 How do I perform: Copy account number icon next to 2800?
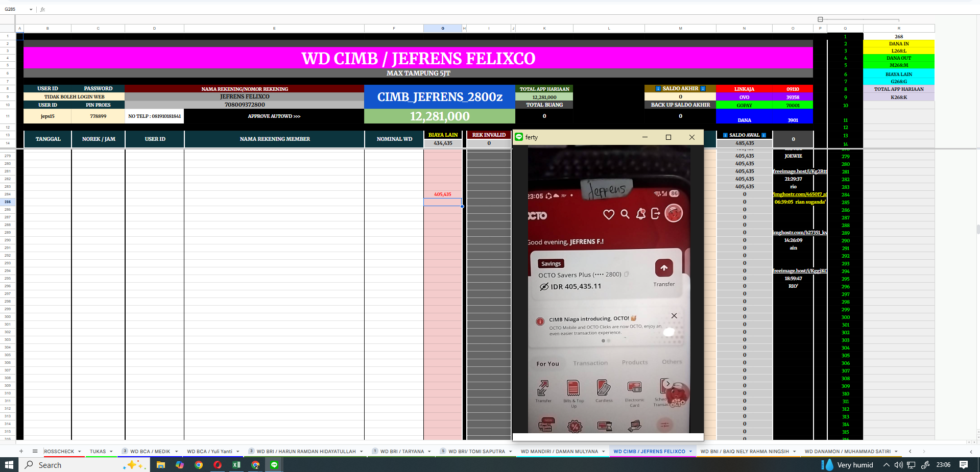(627, 274)
